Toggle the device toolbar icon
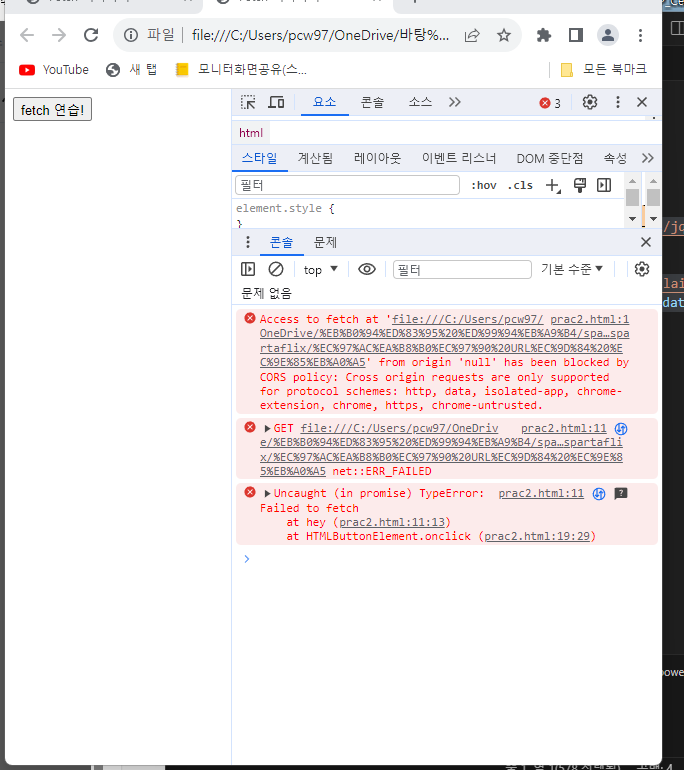 tap(276, 103)
